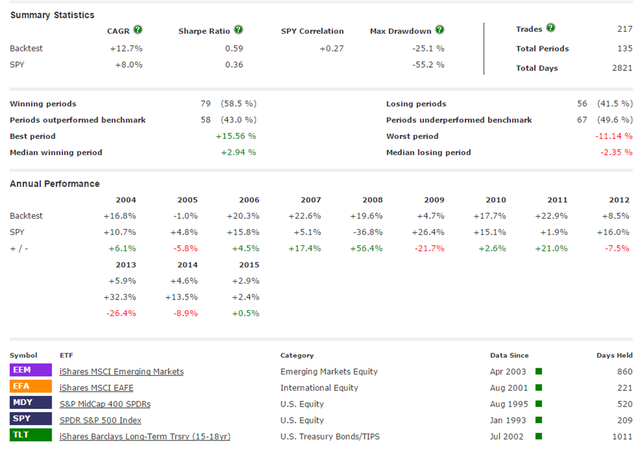The image size is (640, 453).
Task: Click the green square beside Jul 2002
Action: [x=539, y=435]
